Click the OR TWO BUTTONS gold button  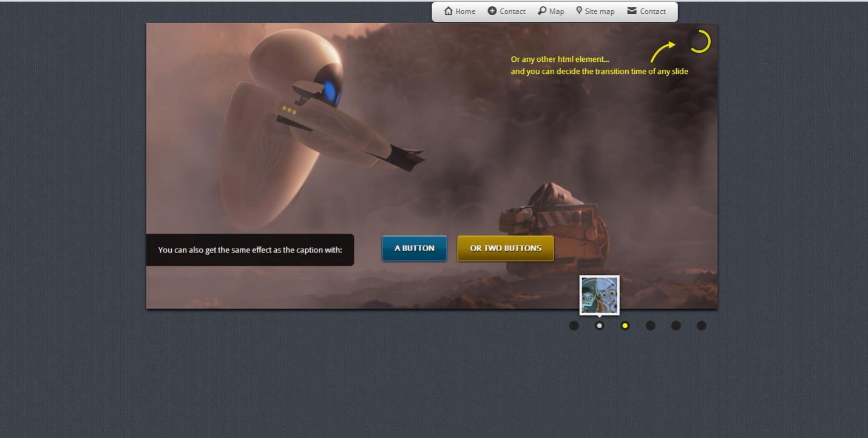(506, 248)
